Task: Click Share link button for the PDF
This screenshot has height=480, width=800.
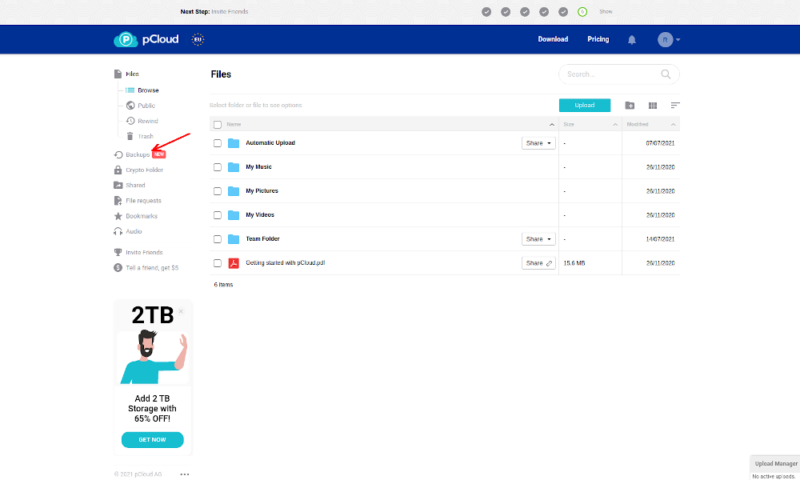Action: click(538, 263)
